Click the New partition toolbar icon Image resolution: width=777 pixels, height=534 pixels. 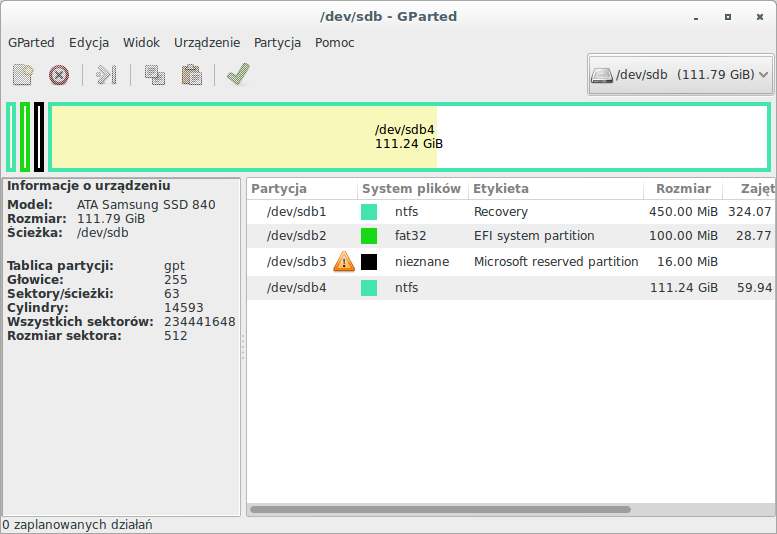(x=23, y=75)
